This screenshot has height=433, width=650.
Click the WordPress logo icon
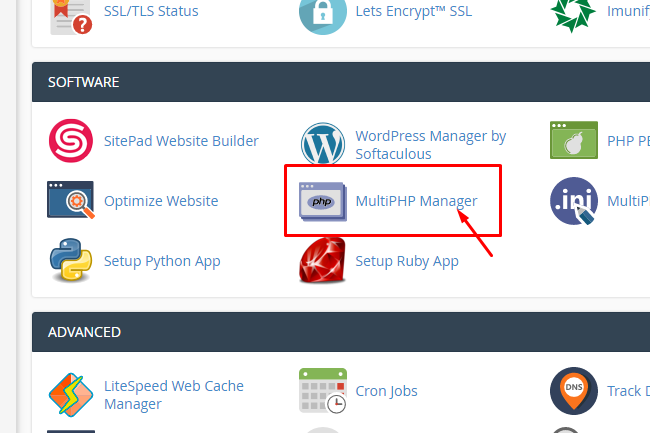click(x=323, y=144)
